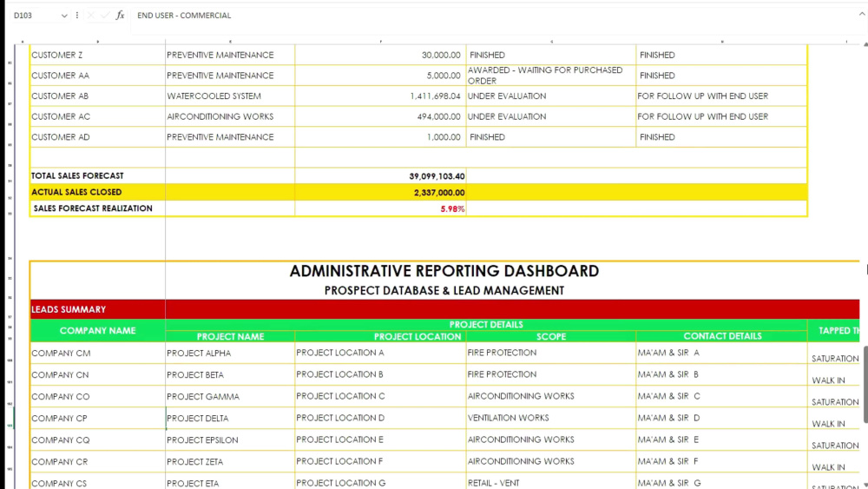Image resolution: width=868 pixels, height=489 pixels.
Task: Select cell PROJECT ZETA
Action: coord(230,461)
